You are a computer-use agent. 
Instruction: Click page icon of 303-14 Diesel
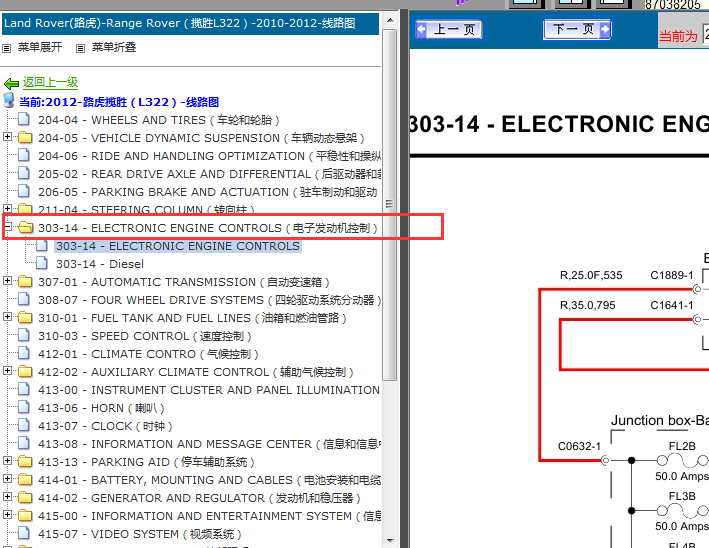pyautogui.click(x=42, y=263)
